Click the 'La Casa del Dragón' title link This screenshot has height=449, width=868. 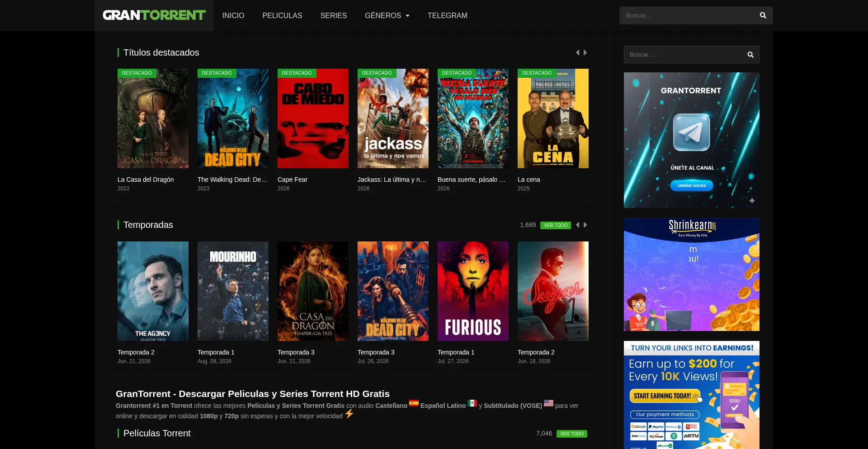pyautogui.click(x=146, y=180)
